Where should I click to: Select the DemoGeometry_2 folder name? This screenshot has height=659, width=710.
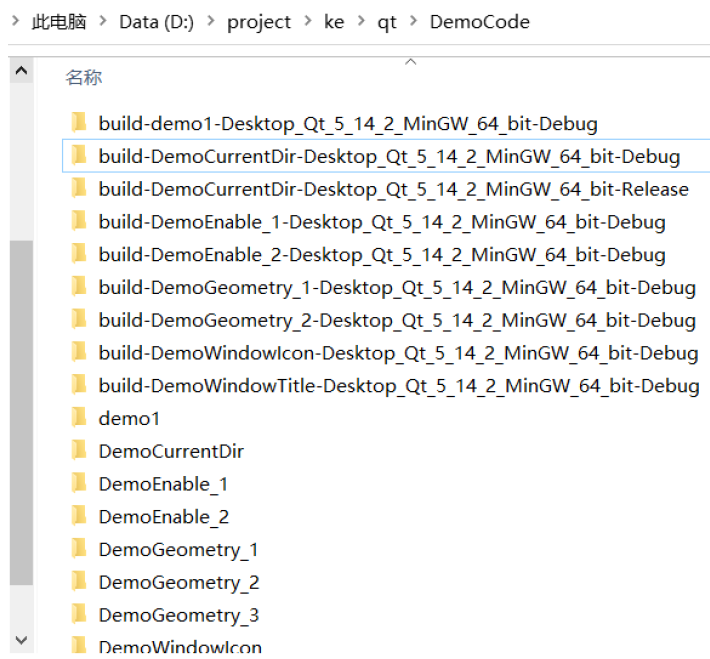pyautogui.click(x=179, y=583)
